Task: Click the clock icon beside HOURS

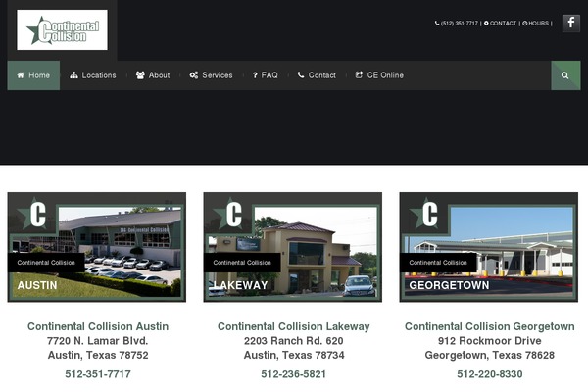Action: [525, 23]
